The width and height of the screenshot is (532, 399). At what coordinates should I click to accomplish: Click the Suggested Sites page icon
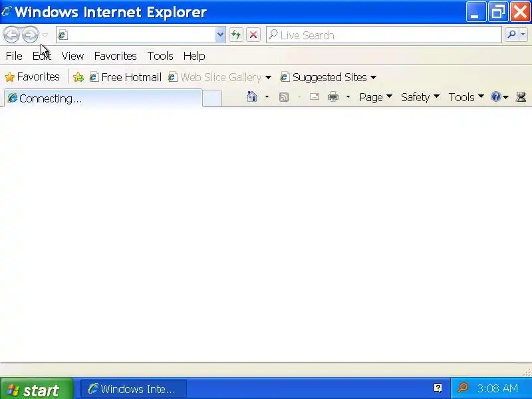[x=285, y=77]
